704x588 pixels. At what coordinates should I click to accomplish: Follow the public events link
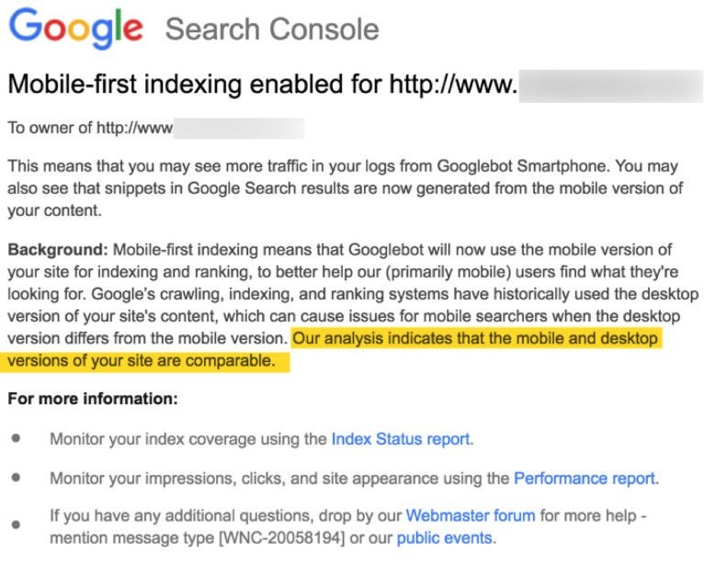coord(445,537)
